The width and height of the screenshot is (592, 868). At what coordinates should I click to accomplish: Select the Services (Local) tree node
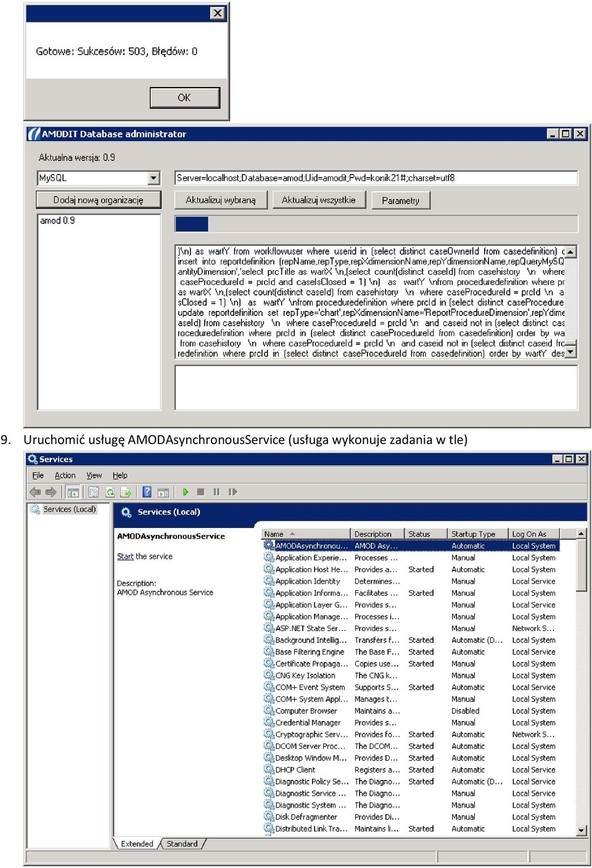(x=69, y=509)
